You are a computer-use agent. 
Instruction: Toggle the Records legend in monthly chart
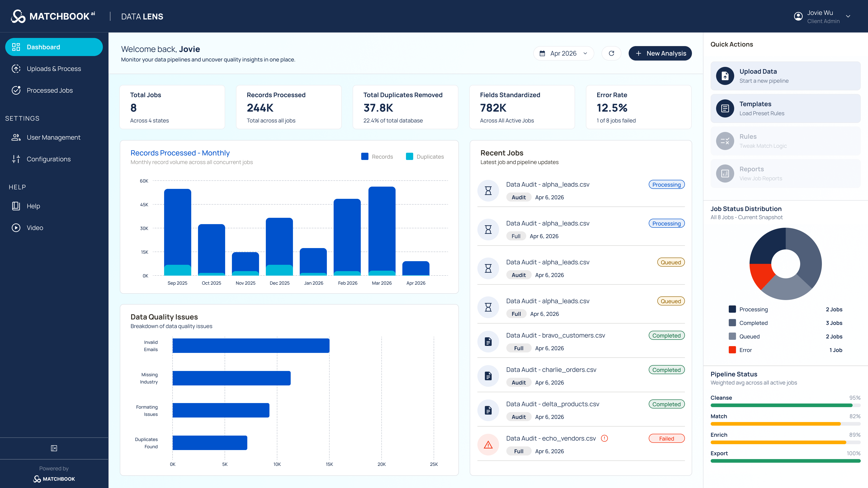coord(377,157)
